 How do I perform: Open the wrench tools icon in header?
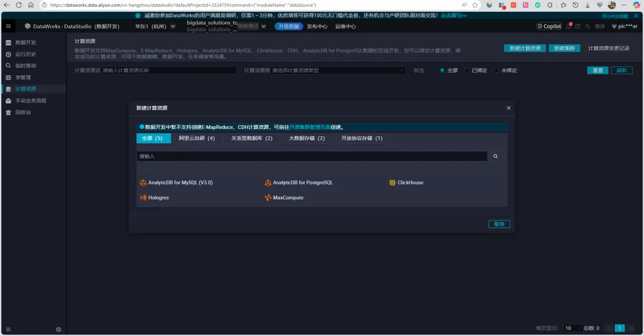coord(588,26)
